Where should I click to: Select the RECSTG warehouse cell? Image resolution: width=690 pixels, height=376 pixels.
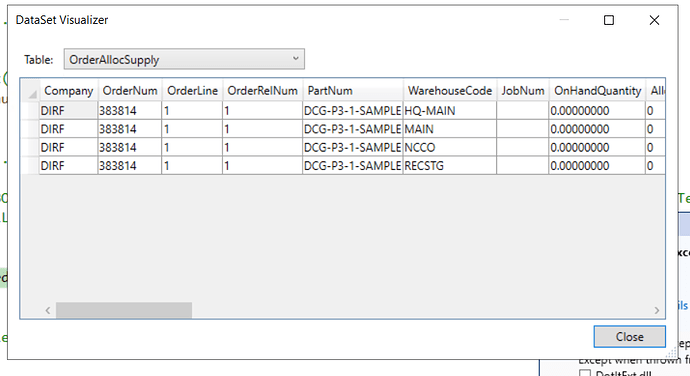[x=450, y=166]
